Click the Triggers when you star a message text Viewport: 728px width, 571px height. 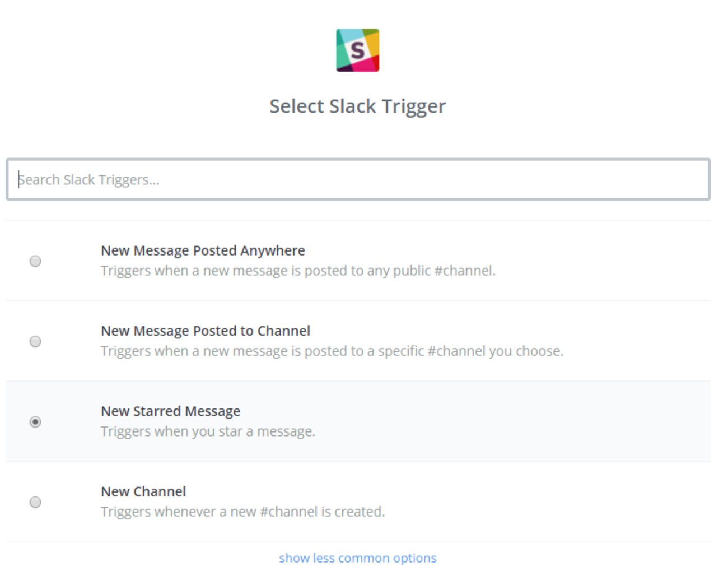tap(208, 431)
